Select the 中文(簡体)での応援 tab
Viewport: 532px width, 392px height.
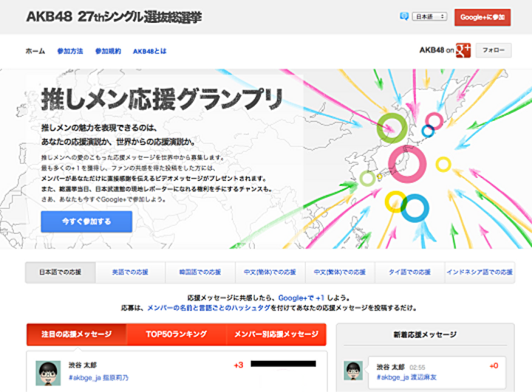click(270, 272)
